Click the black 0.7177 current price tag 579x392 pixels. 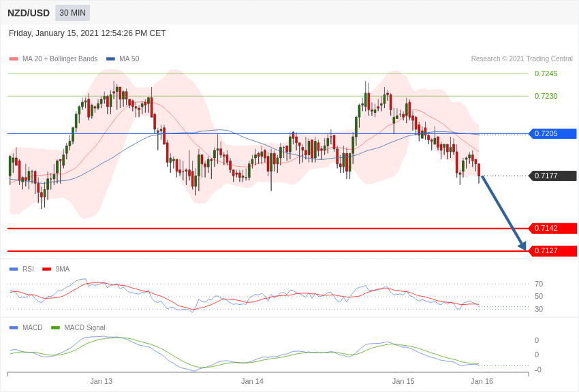click(x=553, y=176)
